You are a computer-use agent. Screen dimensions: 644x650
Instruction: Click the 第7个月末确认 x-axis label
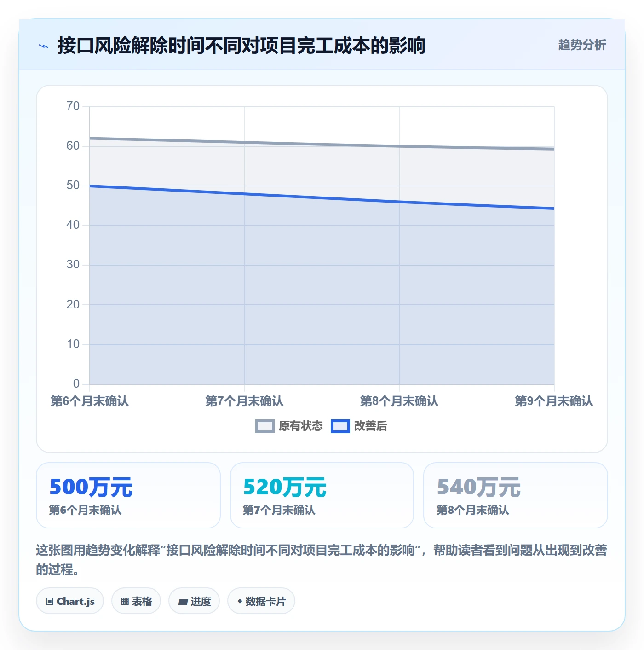[x=244, y=401]
